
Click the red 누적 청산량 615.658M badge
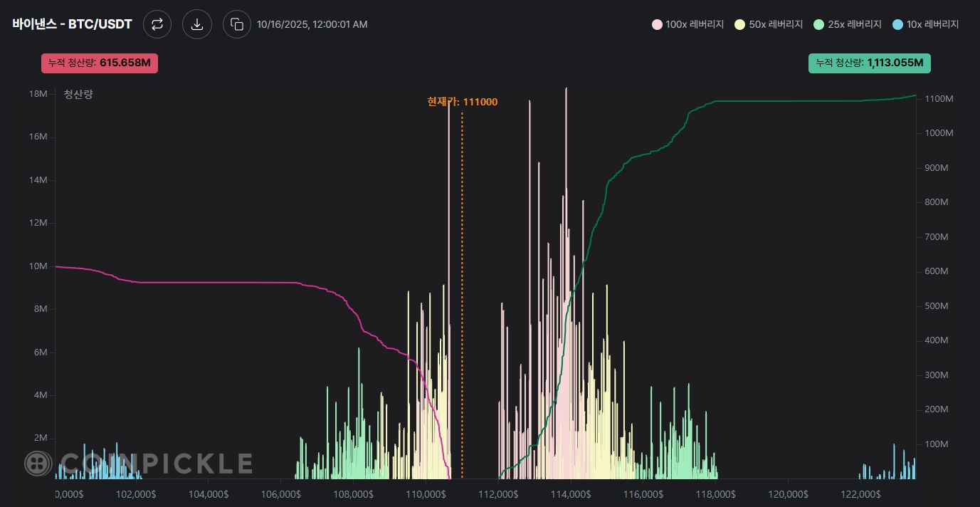pyautogui.click(x=100, y=63)
